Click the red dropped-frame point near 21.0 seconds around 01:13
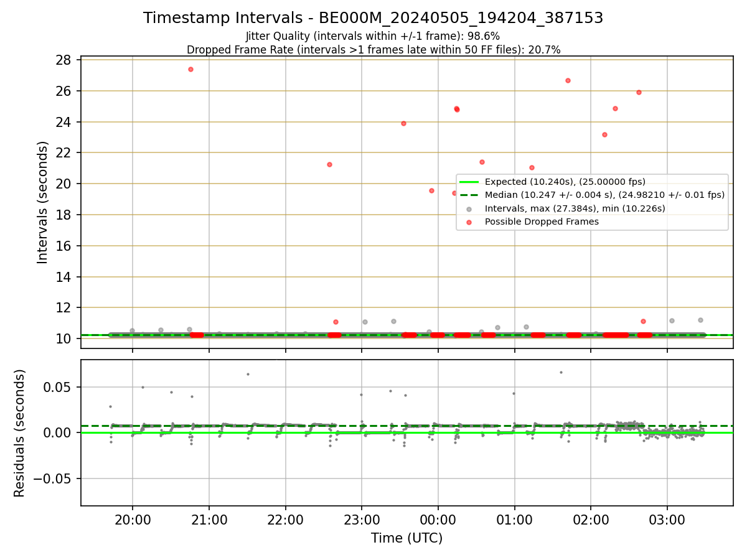Image resolution: width=747 pixels, height=560 pixels. [x=532, y=167]
